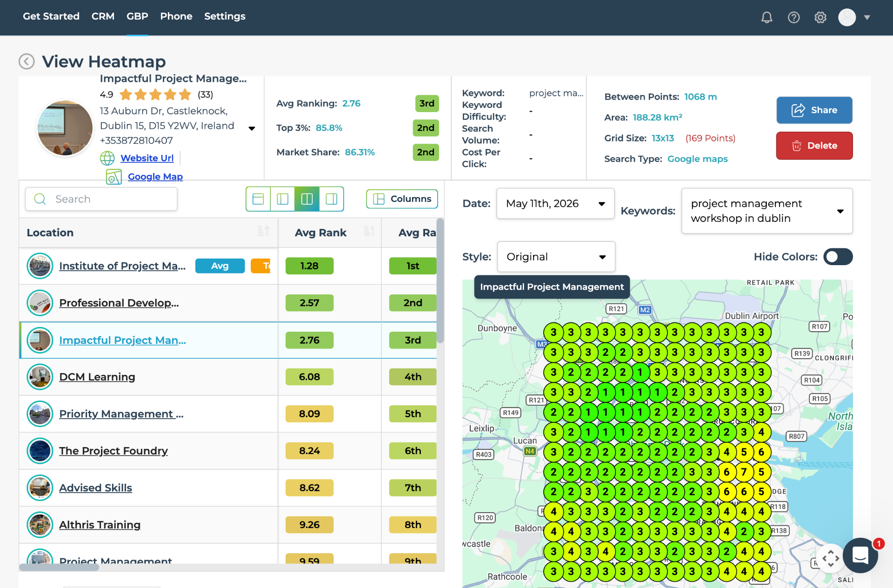This screenshot has height=588, width=893.
Task: Click the Advised Skills business logo
Action: click(40, 488)
